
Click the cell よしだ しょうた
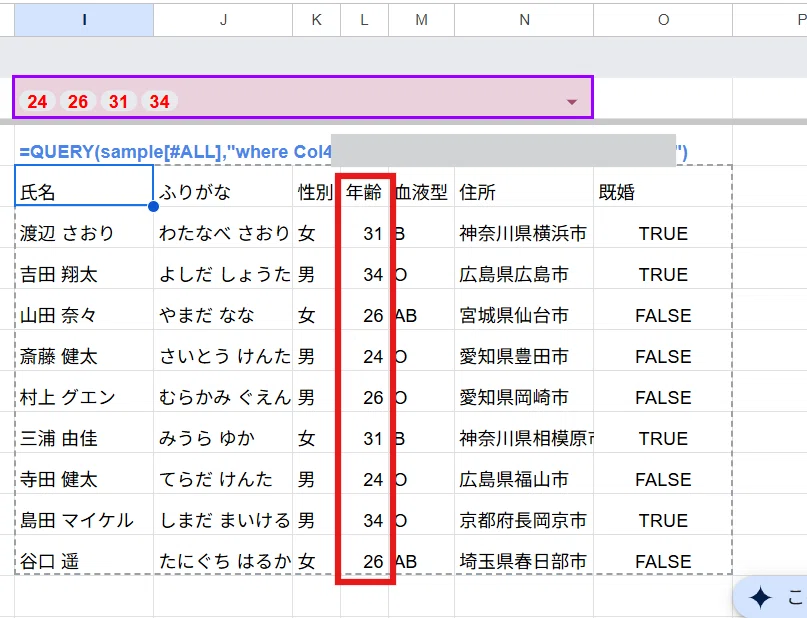click(223, 268)
